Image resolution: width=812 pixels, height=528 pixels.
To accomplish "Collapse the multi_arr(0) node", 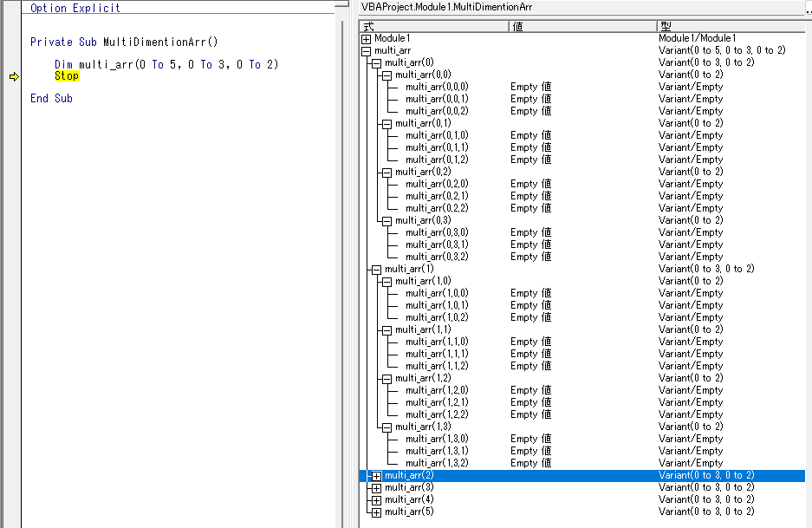I will pos(376,63).
